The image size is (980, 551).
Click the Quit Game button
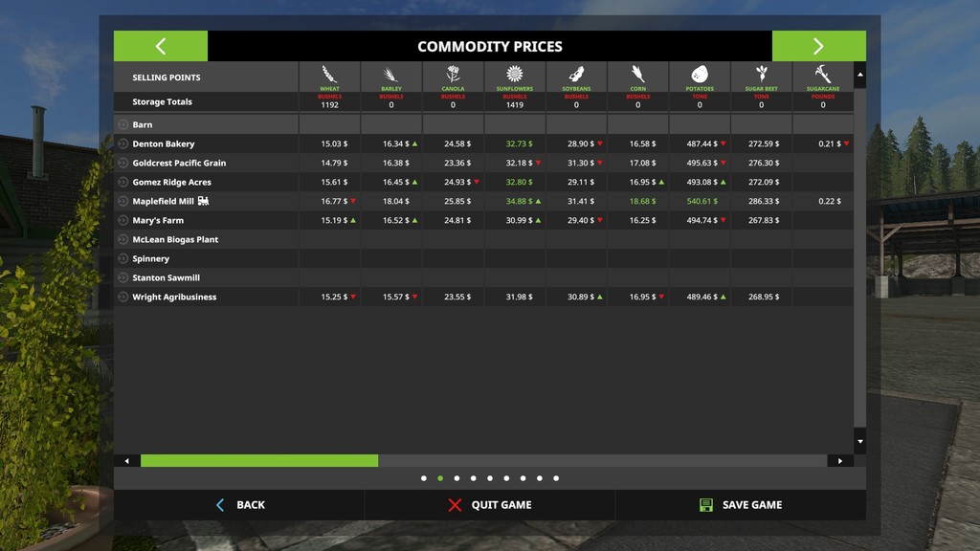coord(490,505)
